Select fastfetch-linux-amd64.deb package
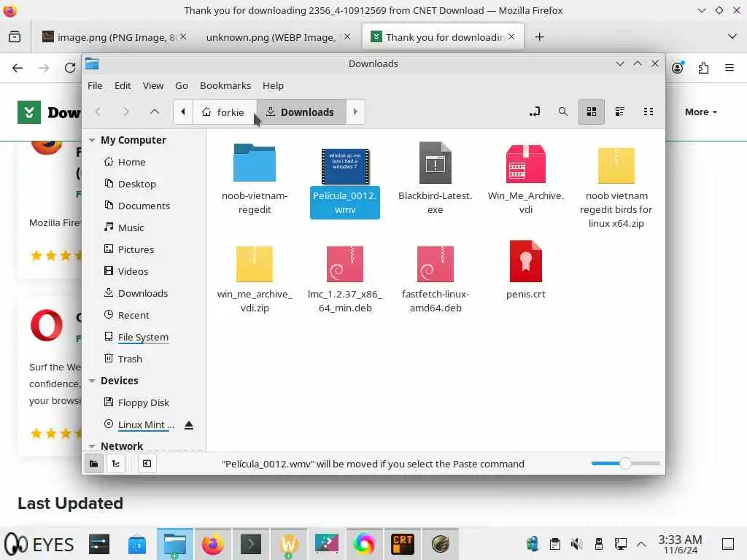747x560 pixels. tap(435, 264)
